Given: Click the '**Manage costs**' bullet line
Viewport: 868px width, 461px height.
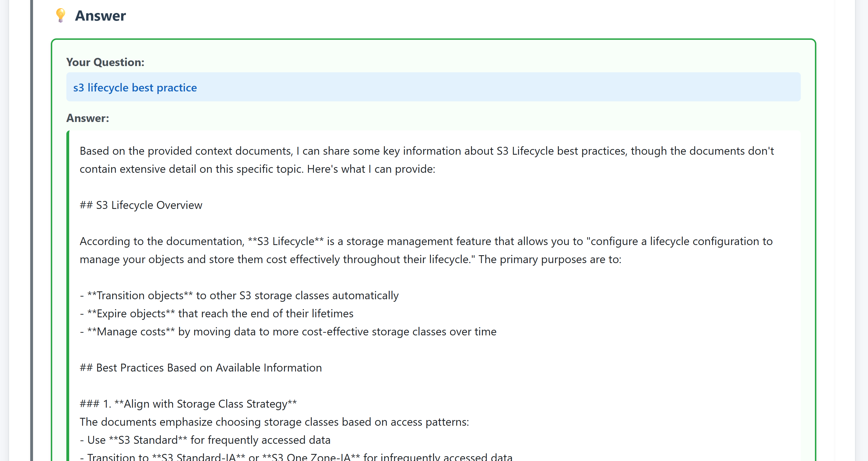Looking at the screenshot, I should [288, 332].
